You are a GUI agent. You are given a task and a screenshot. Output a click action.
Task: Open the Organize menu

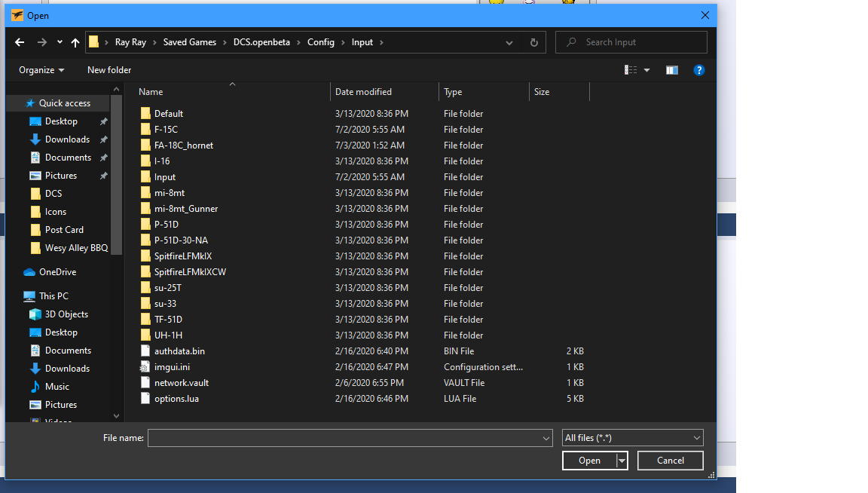coord(41,70)
